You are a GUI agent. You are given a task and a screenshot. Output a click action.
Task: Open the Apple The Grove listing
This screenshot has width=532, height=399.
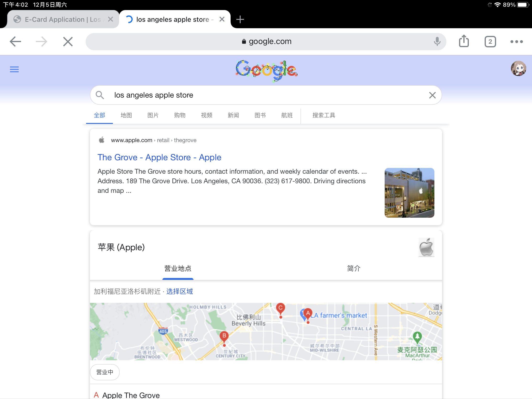pyautogui.click(x=131, y=395)
